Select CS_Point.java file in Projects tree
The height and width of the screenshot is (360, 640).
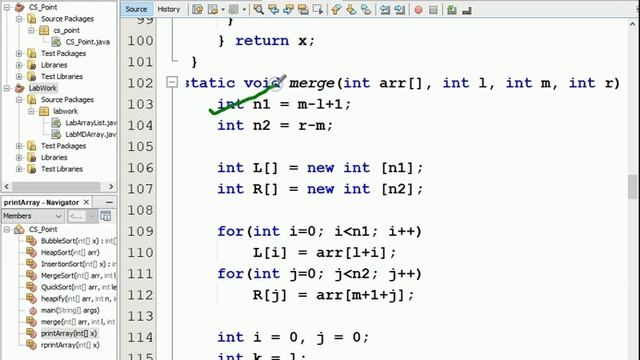87,42
